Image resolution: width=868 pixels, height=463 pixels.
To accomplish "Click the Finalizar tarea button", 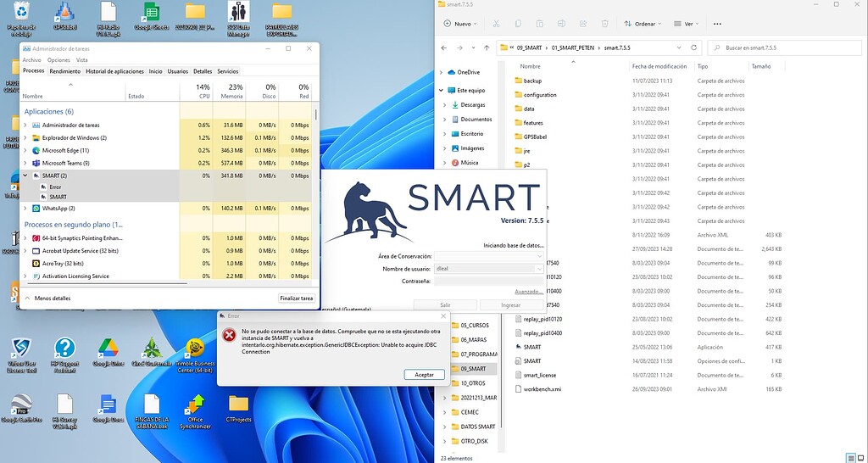I will point(296,298).
